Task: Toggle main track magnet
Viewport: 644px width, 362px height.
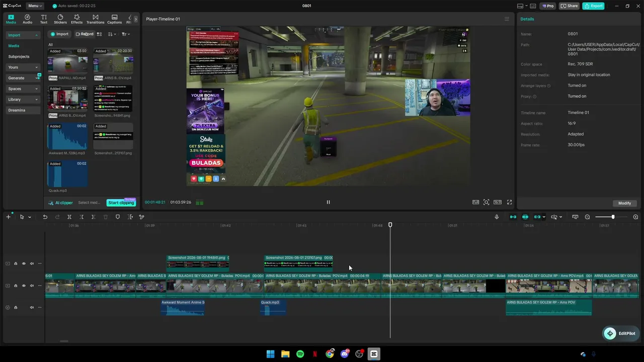Action: click(513, 217)
